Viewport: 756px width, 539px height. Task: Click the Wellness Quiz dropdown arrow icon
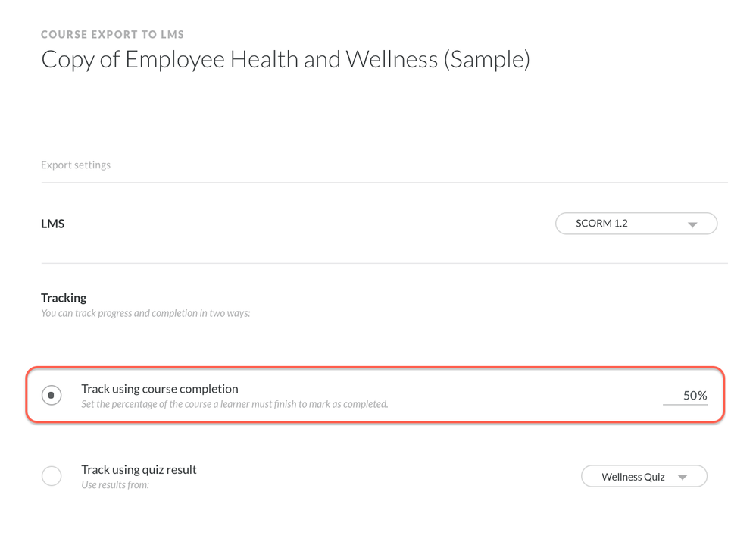[683, 478]
